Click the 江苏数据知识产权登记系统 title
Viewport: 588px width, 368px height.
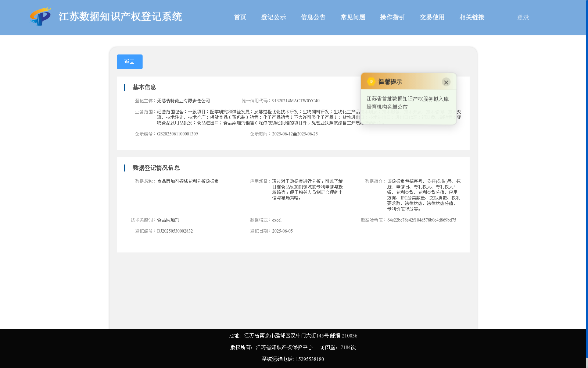(120, 17)
